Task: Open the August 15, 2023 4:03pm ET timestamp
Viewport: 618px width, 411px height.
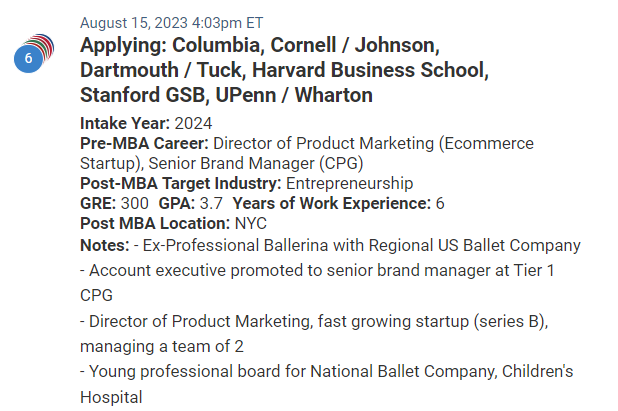Action: click(171, 23)
